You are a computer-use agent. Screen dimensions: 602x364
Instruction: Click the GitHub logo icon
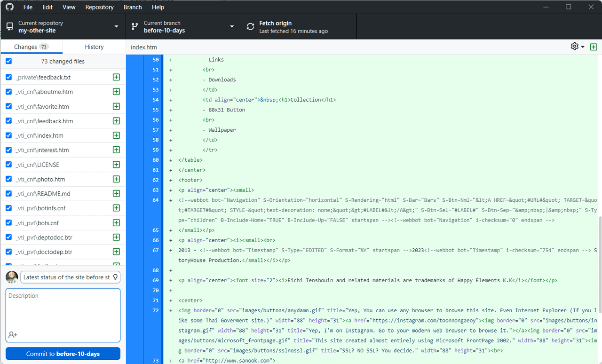point(10,7)
